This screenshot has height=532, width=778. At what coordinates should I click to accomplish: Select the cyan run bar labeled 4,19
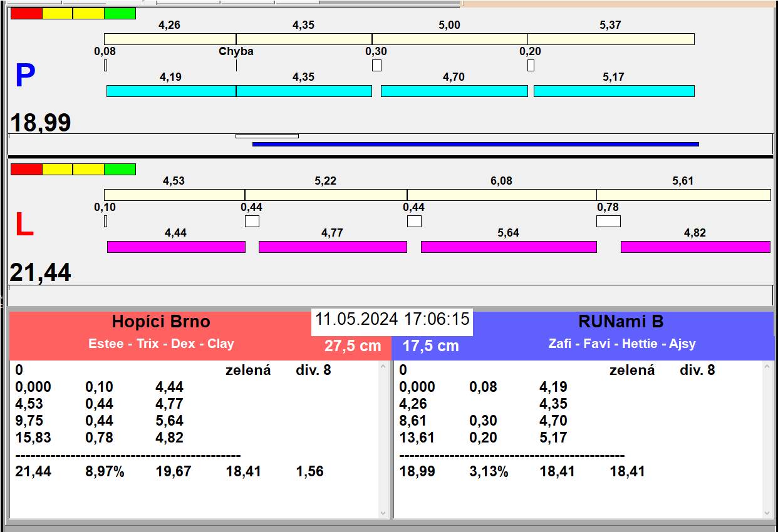pyautogui.click(x=171, y=91)
